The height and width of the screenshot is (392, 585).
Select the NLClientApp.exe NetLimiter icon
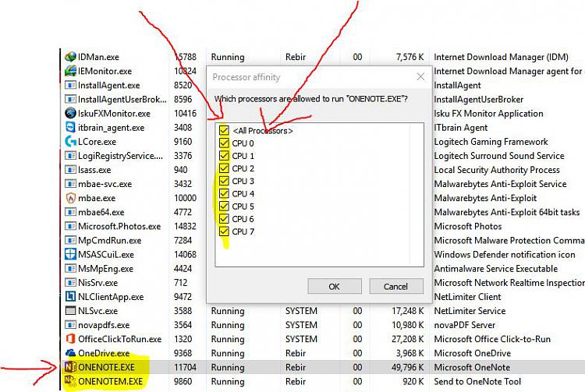(x=70, y=297)
